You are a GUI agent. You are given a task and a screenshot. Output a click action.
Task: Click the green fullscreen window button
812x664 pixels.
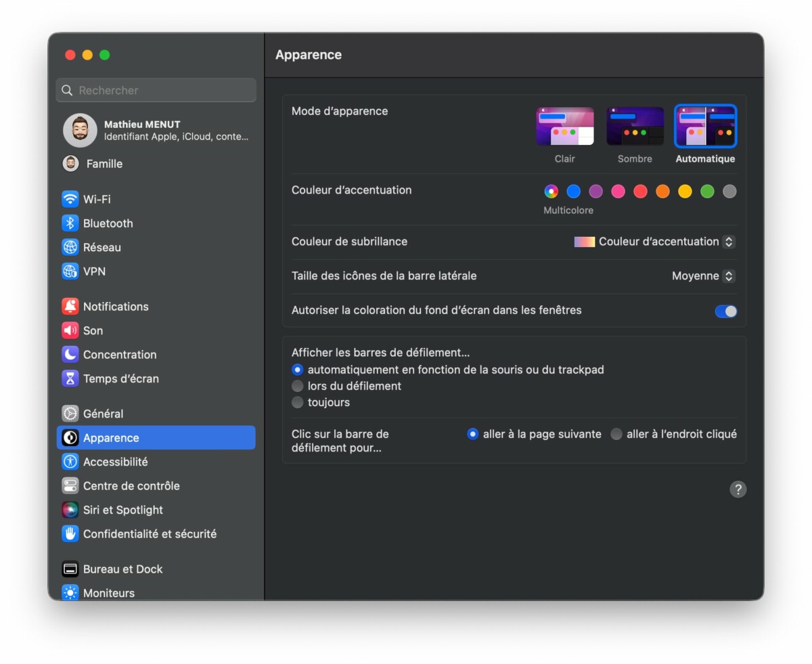pyautogui.click(x=104, y=55)
